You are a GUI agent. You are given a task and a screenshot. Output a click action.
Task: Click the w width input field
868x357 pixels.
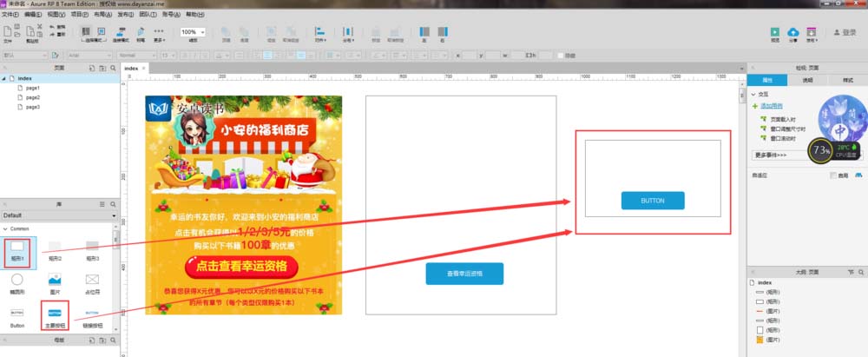(x=517, y=56)
